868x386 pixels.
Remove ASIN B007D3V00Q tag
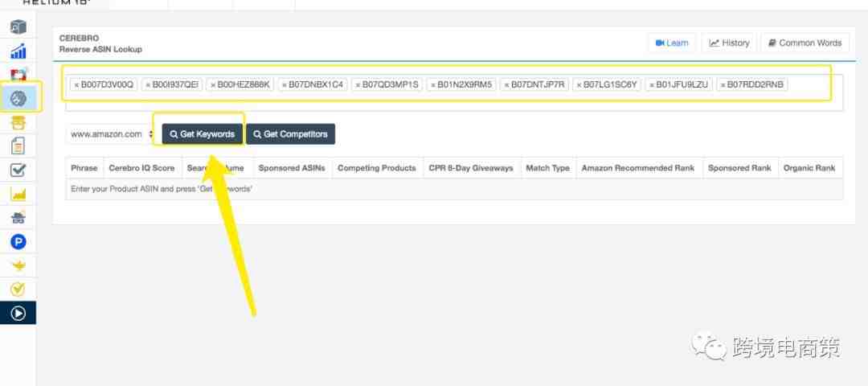(76, 84)
